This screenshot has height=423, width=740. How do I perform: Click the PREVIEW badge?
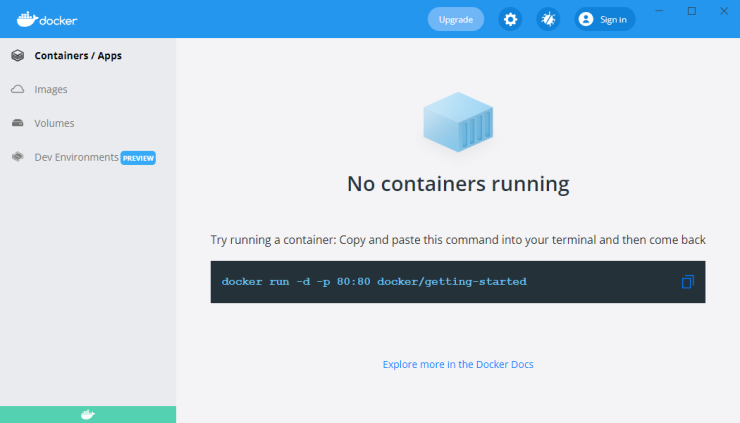pos(138,158)
